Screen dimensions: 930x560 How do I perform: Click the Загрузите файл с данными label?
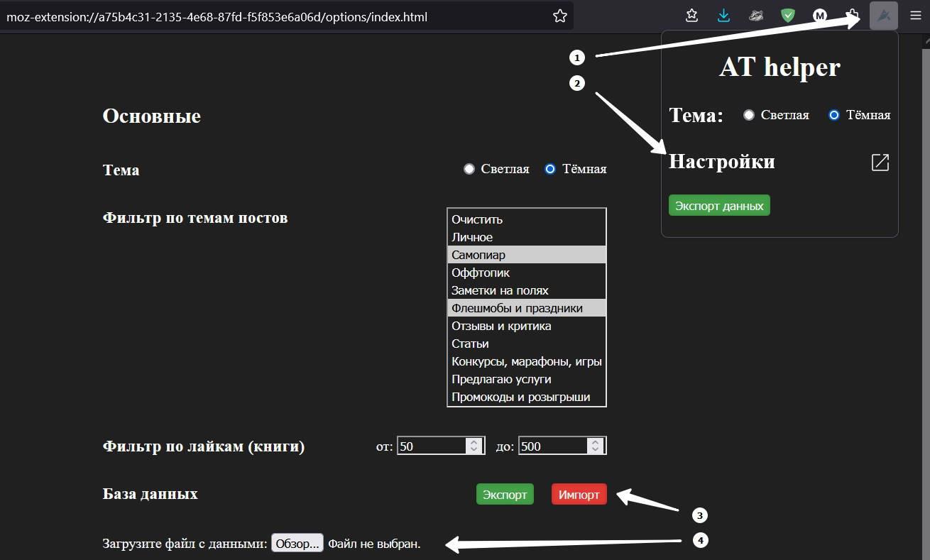click(x=185, y=544)
